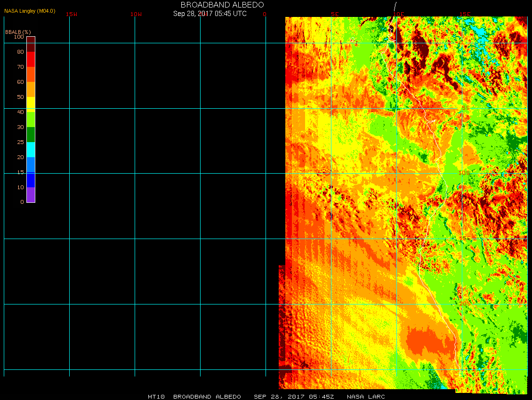Pick the cyan 20-25 colorbar swatch

31,150
